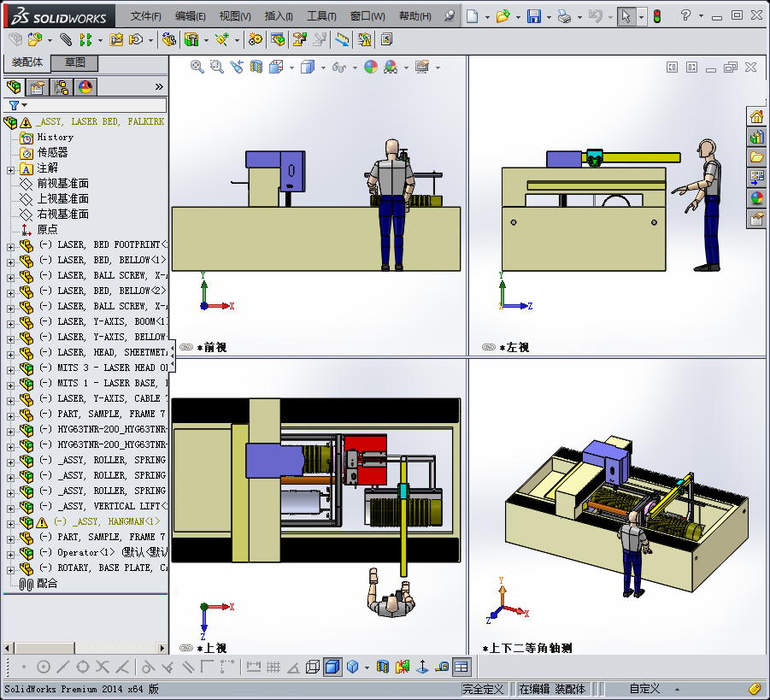Open the Design Library task pane icon
Viewport: 770px width, 700px height.
point(756,137)
